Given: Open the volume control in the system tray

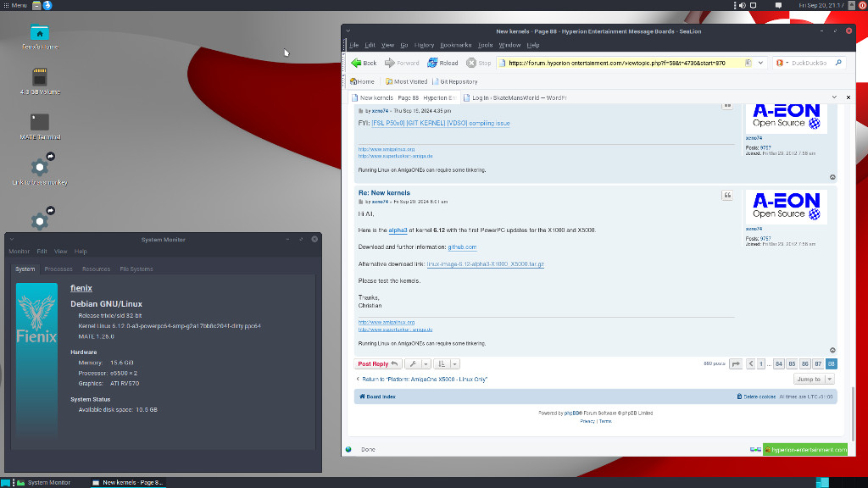Looking at the screenshot, I should click(743, 5).
